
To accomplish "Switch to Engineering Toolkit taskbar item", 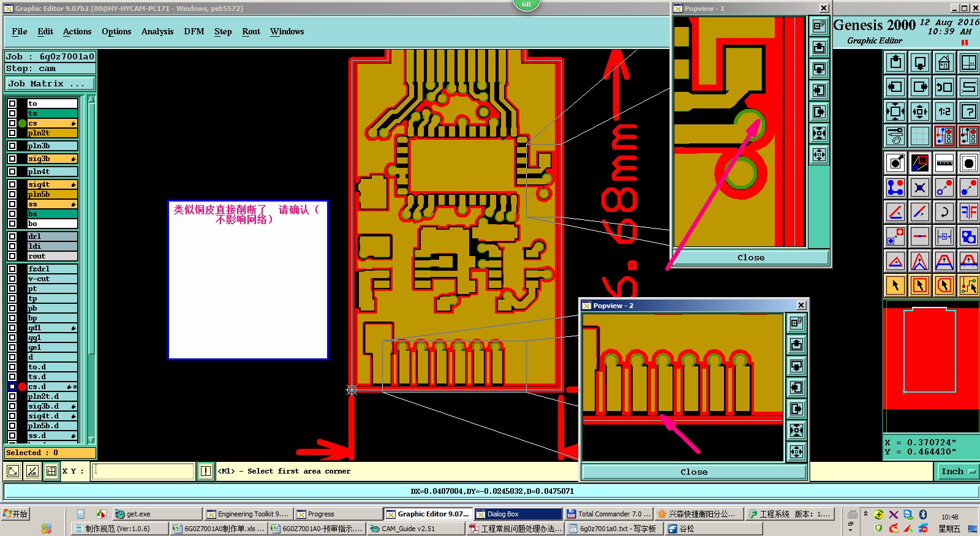I will pyautogui.click(x=248, y=514).
